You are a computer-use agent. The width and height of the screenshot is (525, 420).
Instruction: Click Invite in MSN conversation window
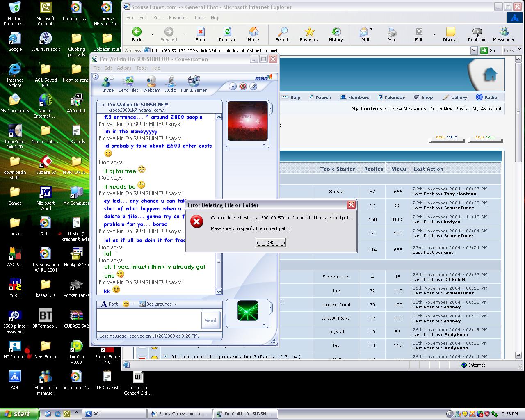click(108, 84)
